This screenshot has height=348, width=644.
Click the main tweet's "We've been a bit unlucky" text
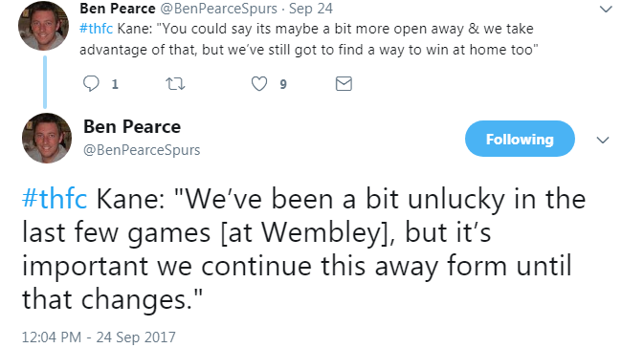point(303,249)
